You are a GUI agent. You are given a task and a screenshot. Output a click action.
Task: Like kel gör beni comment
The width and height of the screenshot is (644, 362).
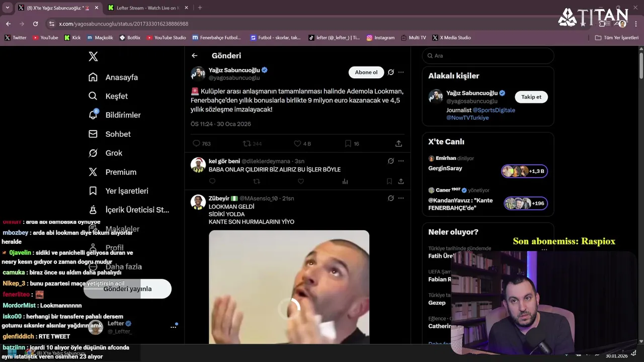(301, 182)
